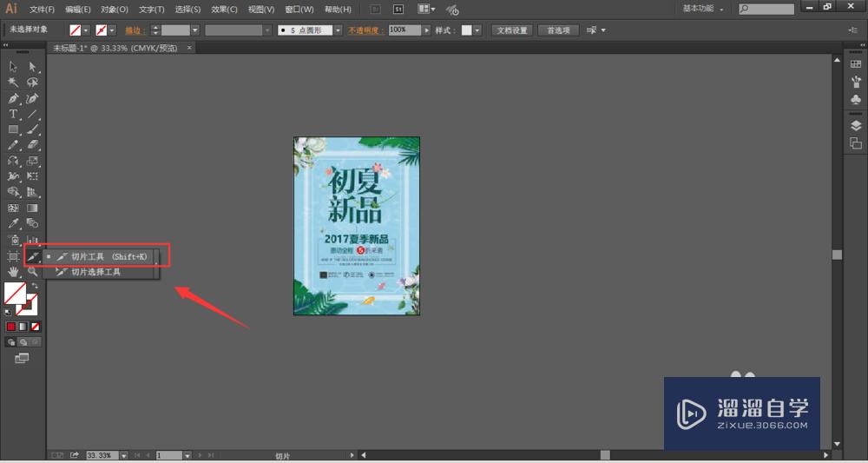
Task: Set paint to None mode button
Action: pos(36,327)
